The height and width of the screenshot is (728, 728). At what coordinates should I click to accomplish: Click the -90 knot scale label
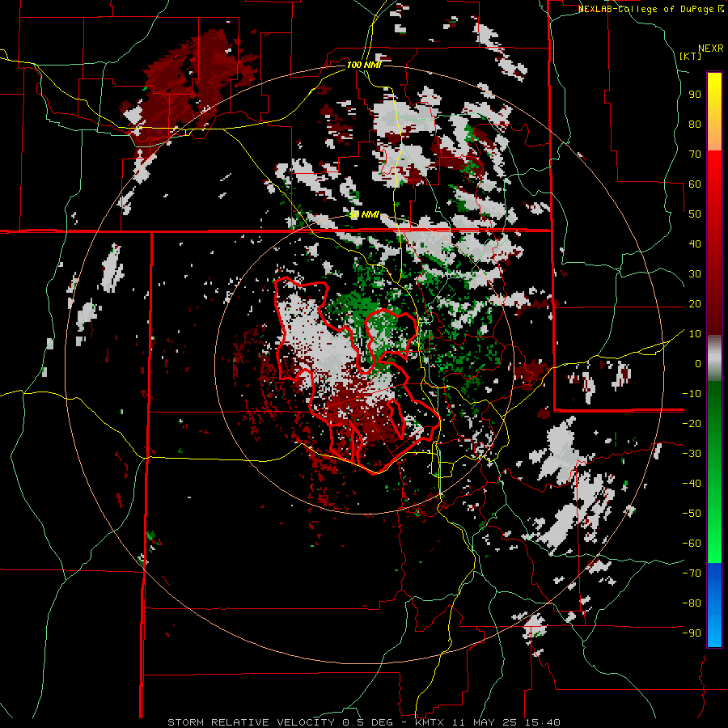coord(692,633)
